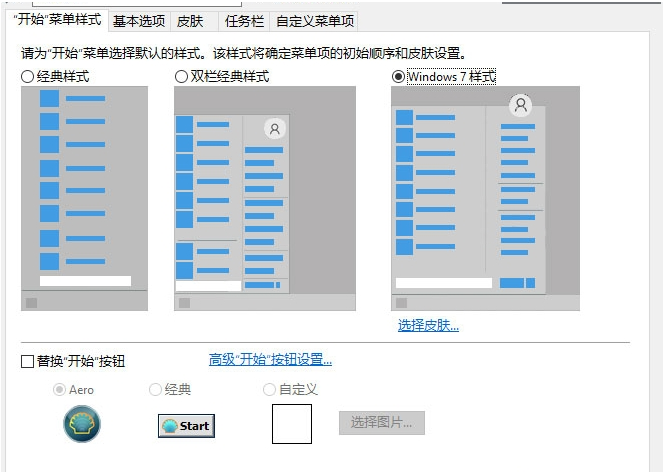Click the empty custom button image box
This screenshot has height=472, width=663.
pos(292,424)
